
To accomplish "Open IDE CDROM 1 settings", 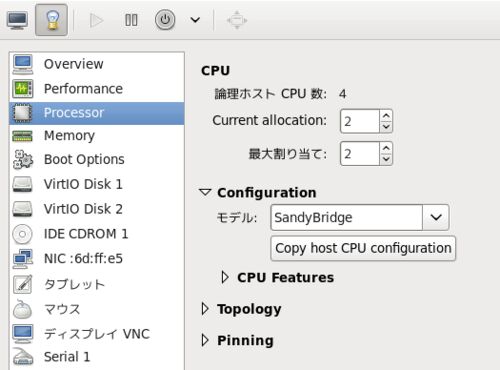I will tap(97, 234).
